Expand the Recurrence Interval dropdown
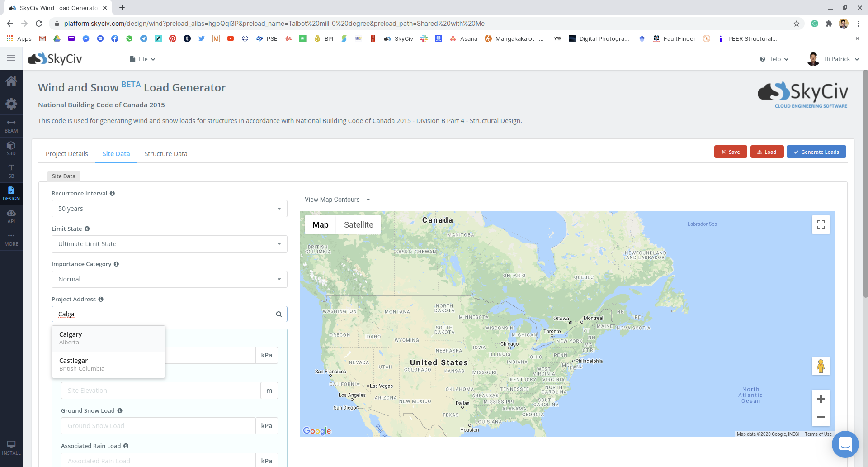The height and width of the screenshot is (467, 868). (169, 209)
